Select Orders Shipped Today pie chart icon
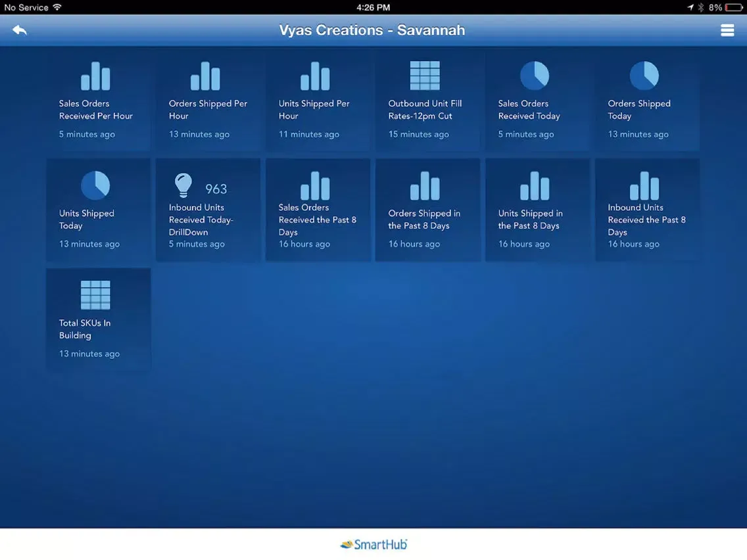 pos(644,76)
